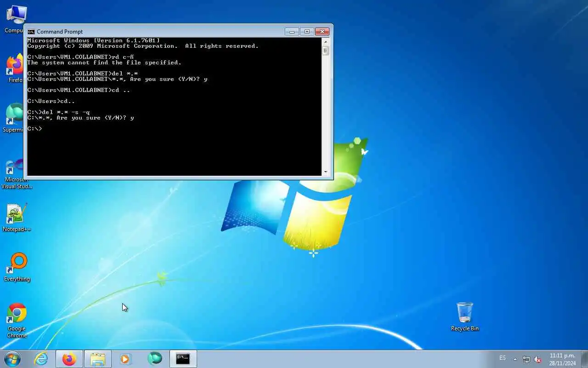Launch Firefox from the taskbar
Image resolution: width=588 pixels, height=368 pixels.
coord(69,359)
